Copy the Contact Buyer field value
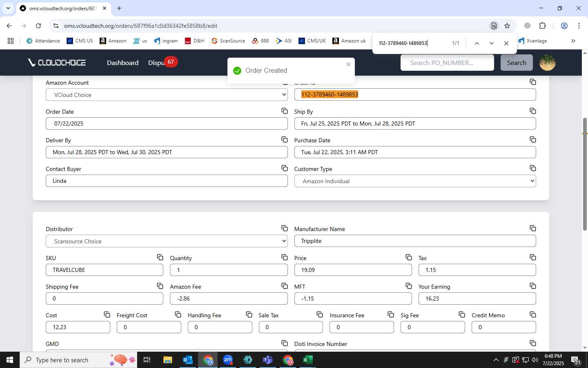 coord(285,168)
